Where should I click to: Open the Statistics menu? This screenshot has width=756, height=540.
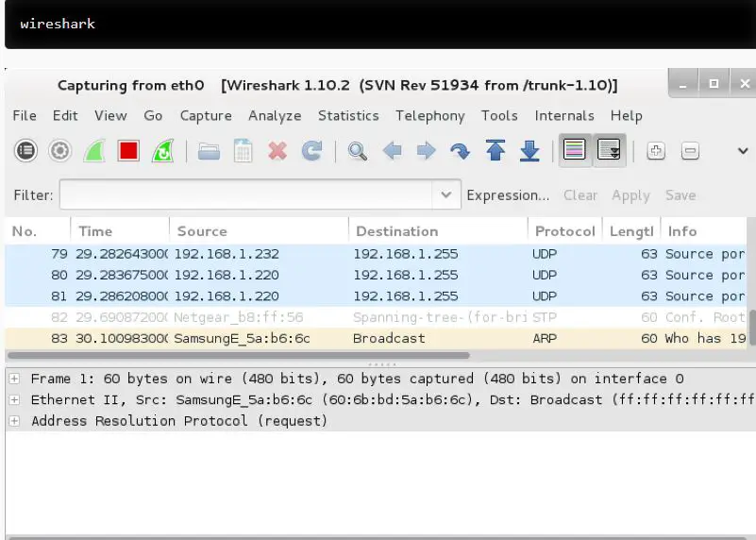point(348,115)
